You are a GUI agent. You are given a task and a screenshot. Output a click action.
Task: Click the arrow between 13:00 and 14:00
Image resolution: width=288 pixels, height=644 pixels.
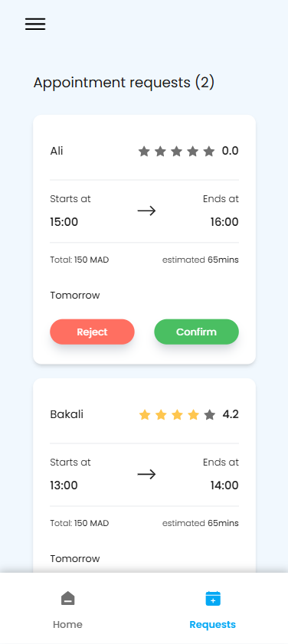pos(146,474)
